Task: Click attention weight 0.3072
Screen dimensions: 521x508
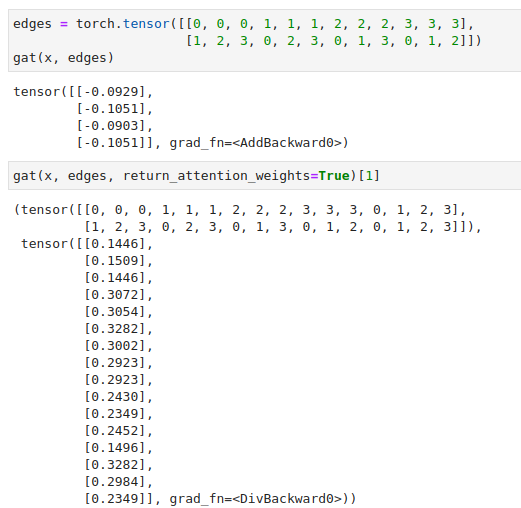Action: 115,295
